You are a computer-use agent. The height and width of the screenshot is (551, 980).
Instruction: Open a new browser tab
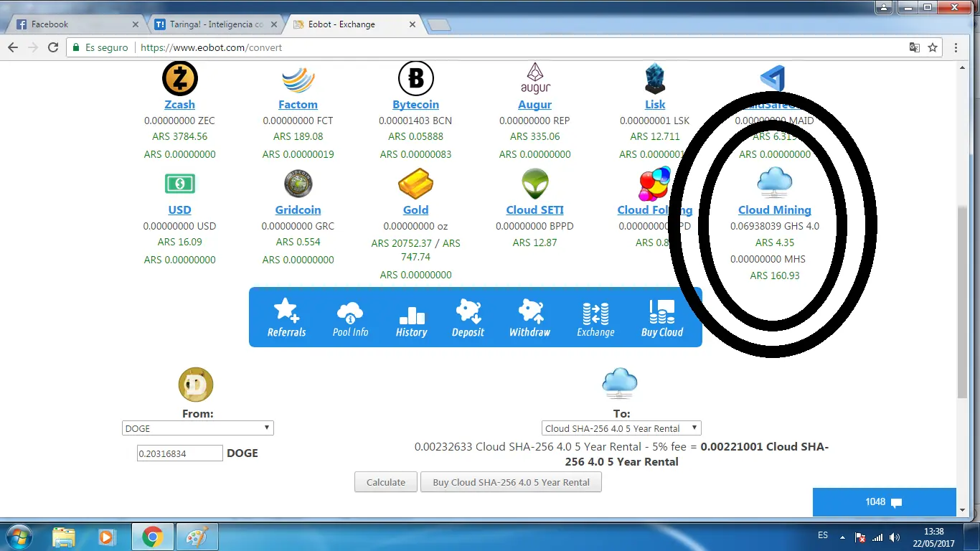coord(438,26)
